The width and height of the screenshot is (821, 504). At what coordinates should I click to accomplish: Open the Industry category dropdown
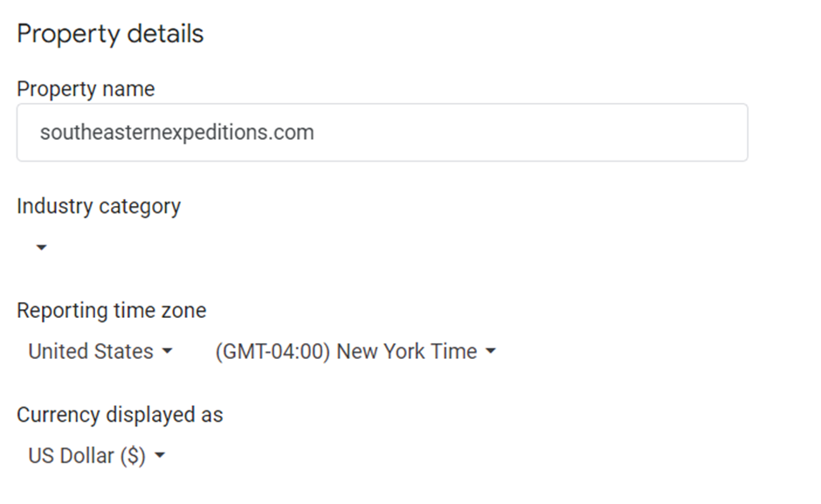click(x=41, y=248)
